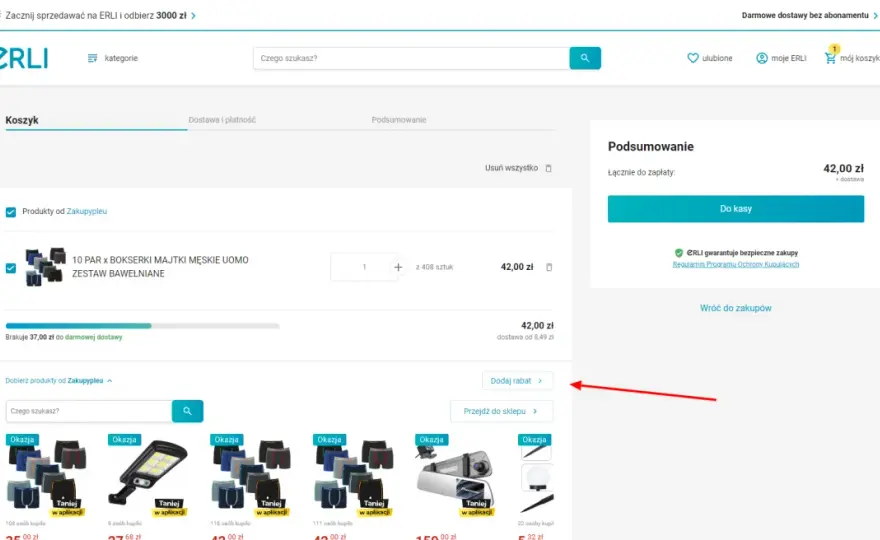Open mój koszyk cart icon

(x=830, y=58)
